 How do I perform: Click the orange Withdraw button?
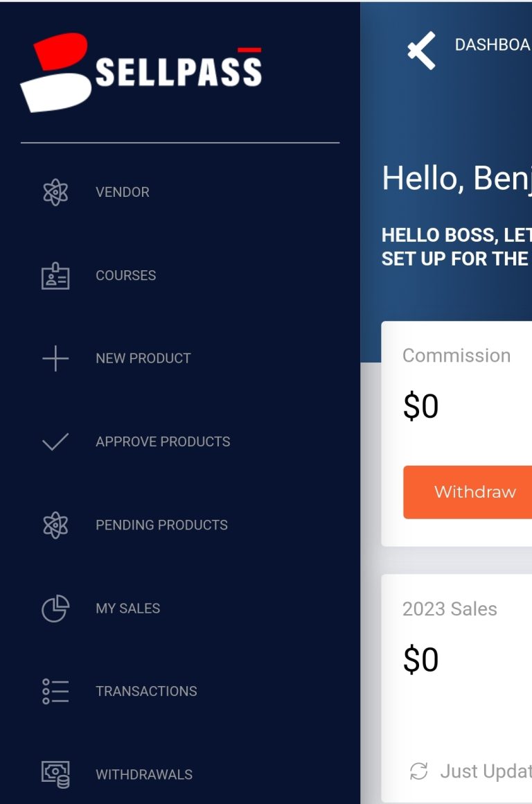[468, 492]
